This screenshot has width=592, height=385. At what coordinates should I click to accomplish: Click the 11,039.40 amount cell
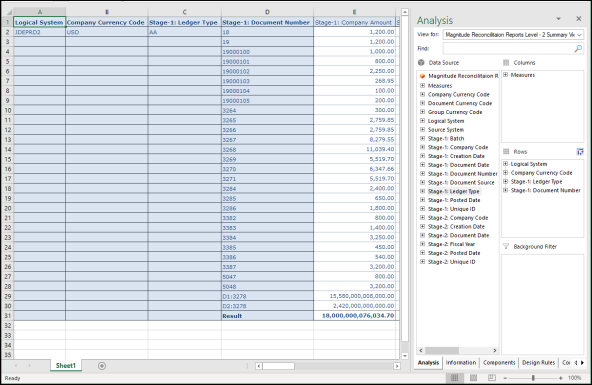click(354, 149)
